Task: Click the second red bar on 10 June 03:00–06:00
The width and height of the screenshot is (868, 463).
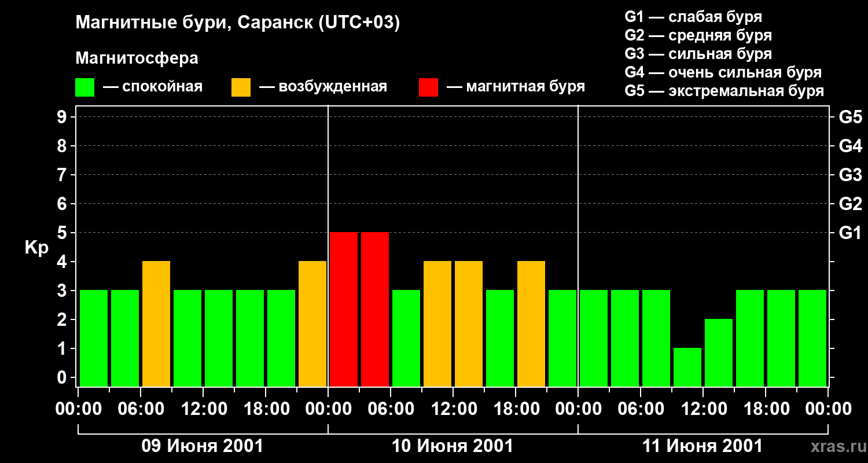Action: point(375,309)
